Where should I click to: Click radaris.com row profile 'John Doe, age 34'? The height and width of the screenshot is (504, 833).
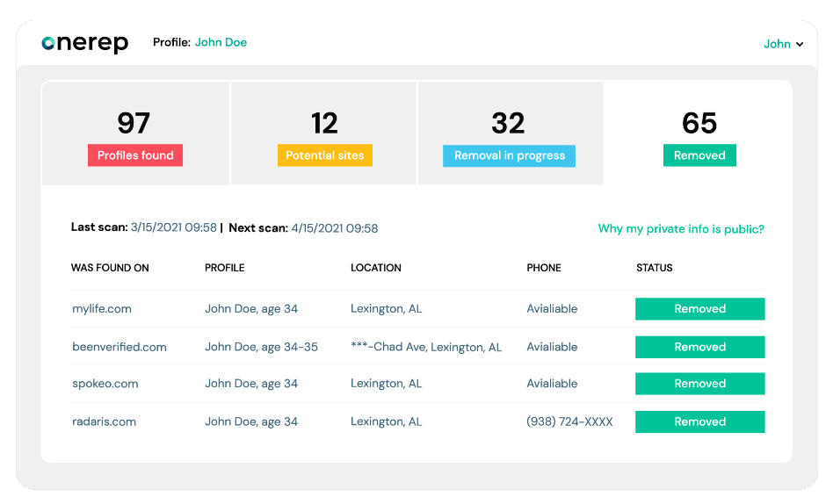pos(251,421)
